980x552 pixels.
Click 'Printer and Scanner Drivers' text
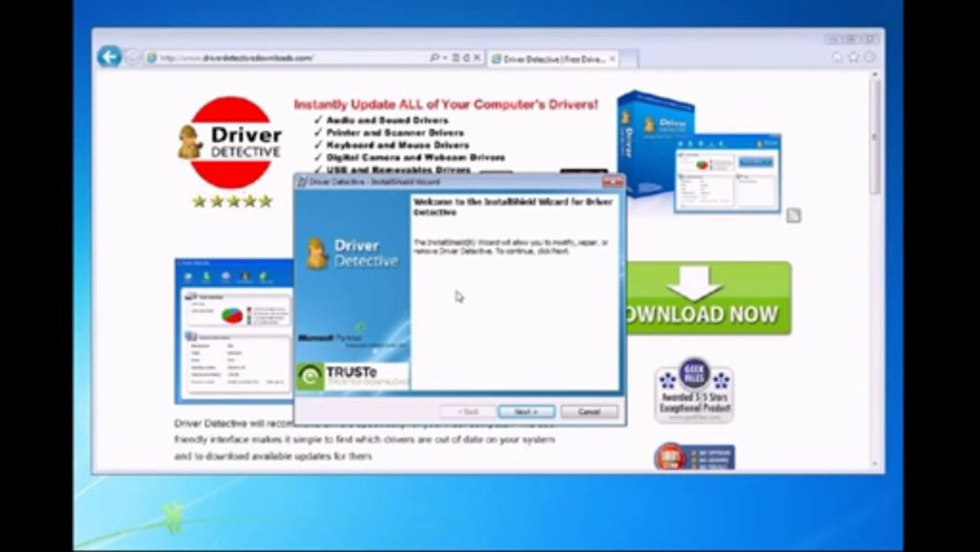click(395, 133)
